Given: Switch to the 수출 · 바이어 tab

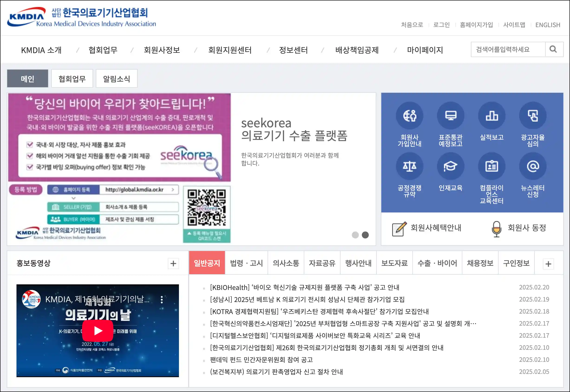Looking at the screenshot, I should pyautogui.click(x=437, y=263).
